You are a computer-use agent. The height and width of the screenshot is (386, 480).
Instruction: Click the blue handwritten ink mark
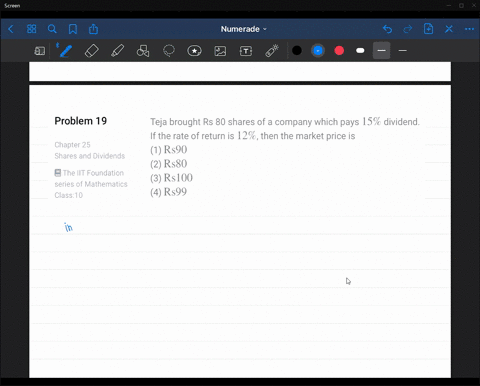tap(68, 227)
